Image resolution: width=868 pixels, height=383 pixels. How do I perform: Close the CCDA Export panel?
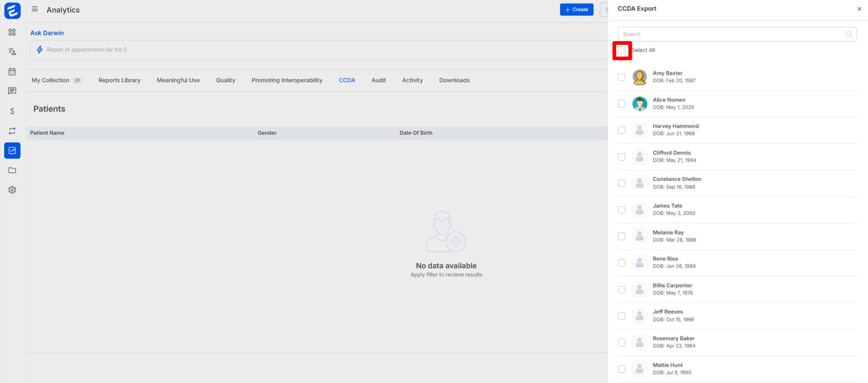tap(859, 9)
